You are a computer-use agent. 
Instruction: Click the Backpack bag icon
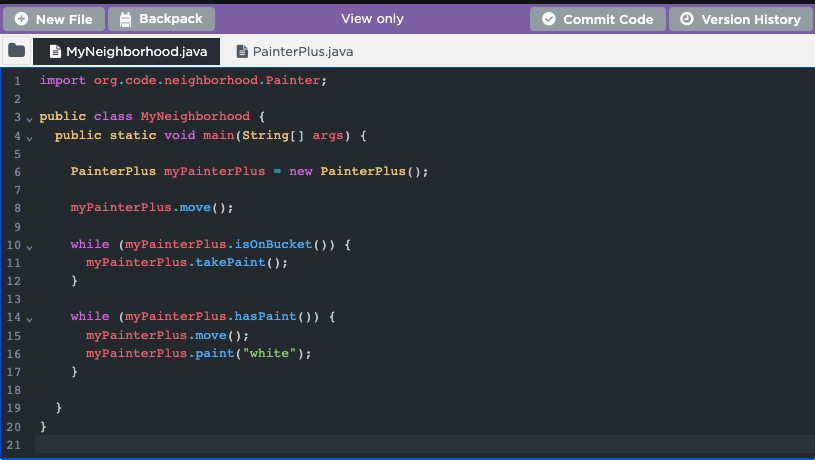pos(125,19)
